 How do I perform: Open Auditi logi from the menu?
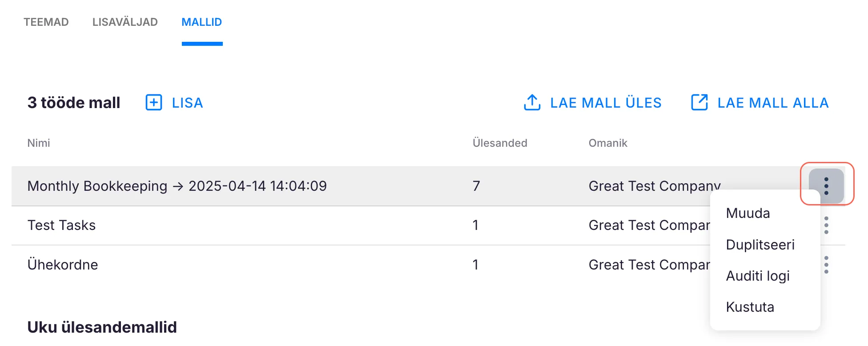[x=758, y=276]
